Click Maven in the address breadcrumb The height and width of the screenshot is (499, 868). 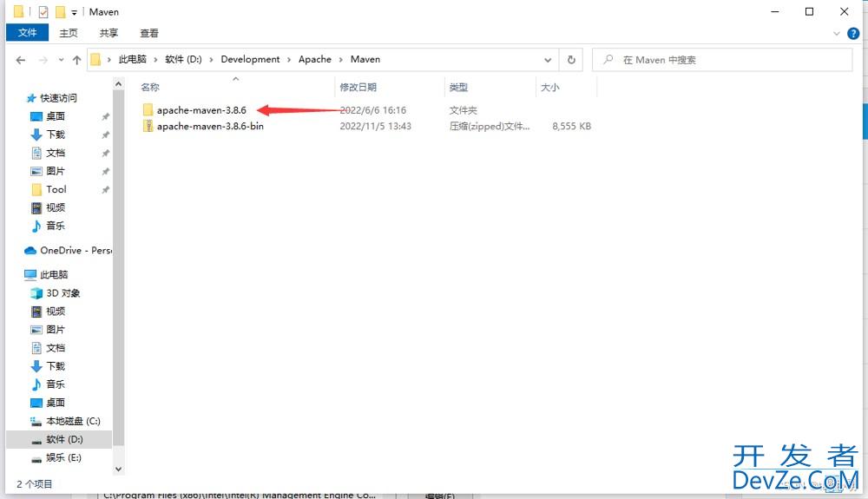pos(365,59)
